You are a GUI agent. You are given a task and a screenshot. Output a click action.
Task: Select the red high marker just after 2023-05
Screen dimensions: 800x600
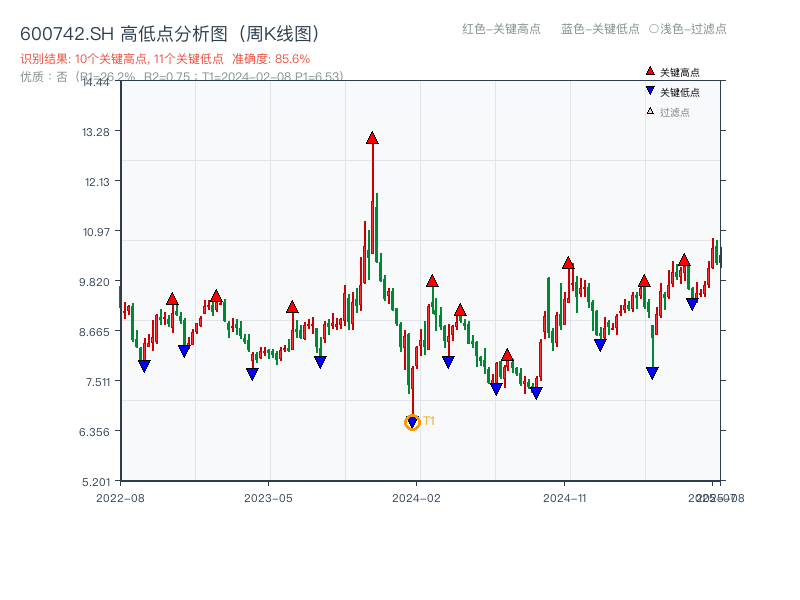click(292, 307)
